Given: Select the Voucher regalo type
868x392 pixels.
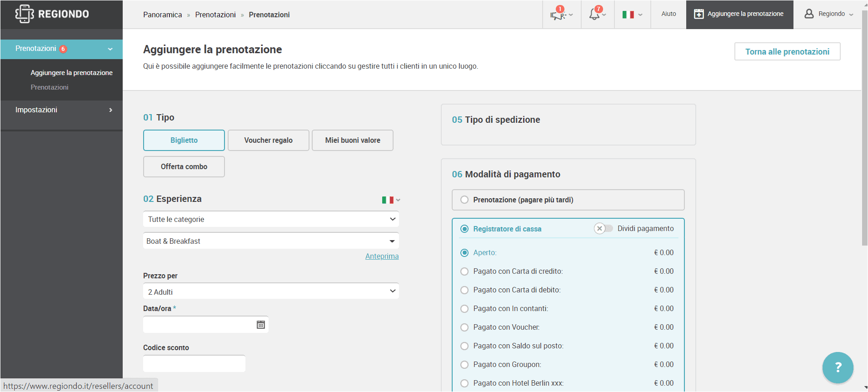Looking at the screenshot, I should (x=269, y=140).
